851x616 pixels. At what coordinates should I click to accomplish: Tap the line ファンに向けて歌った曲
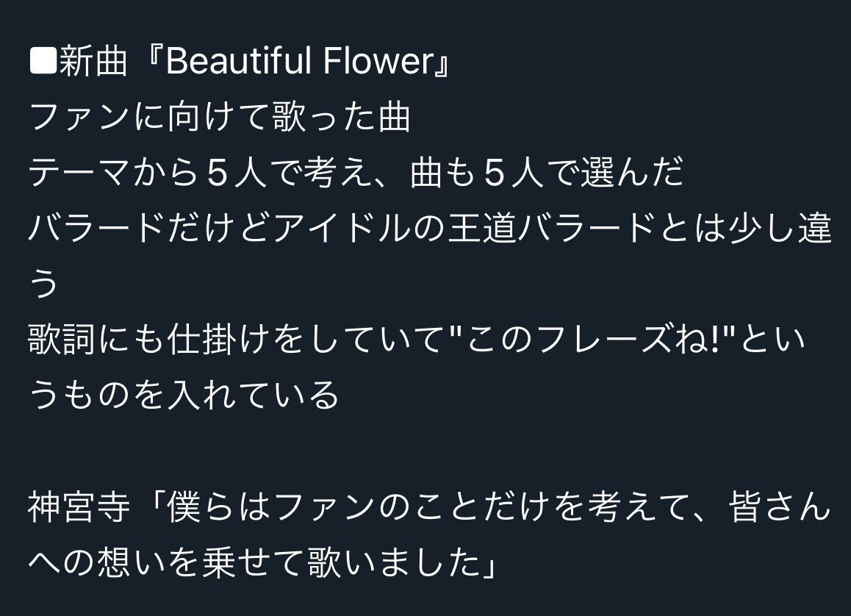pos(219,117)
